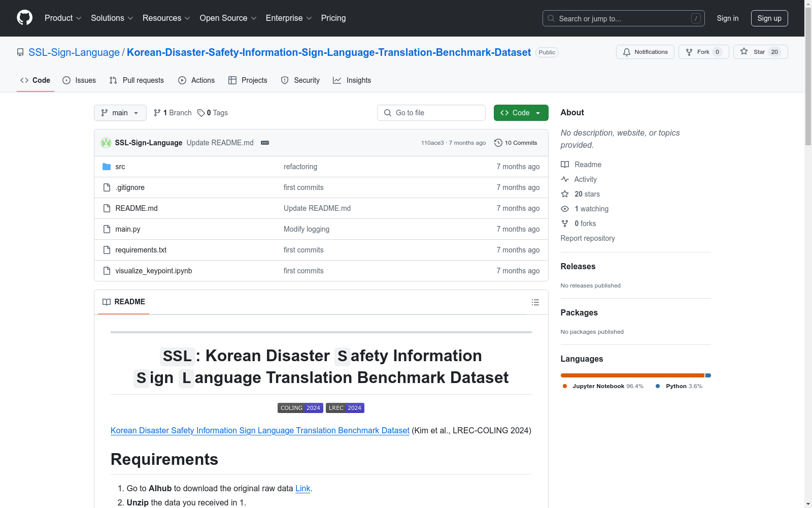
Task: Click the watching eye icon
Action: coord(565,209)
